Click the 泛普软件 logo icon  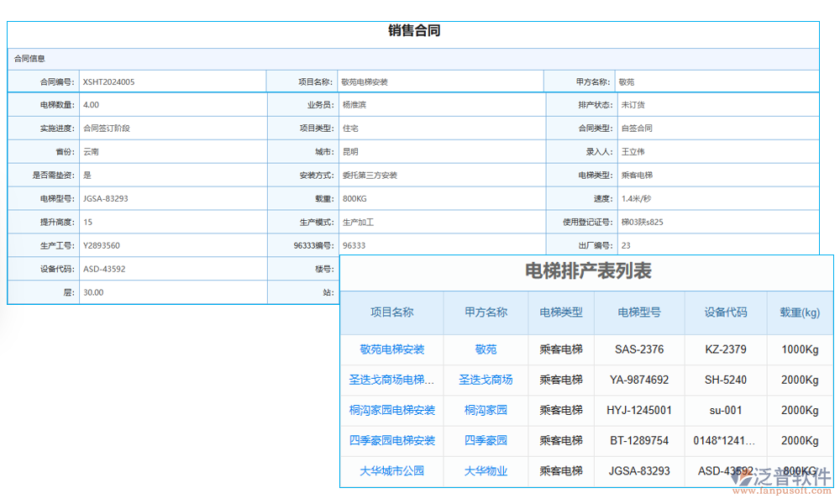(x=743, y=476)
